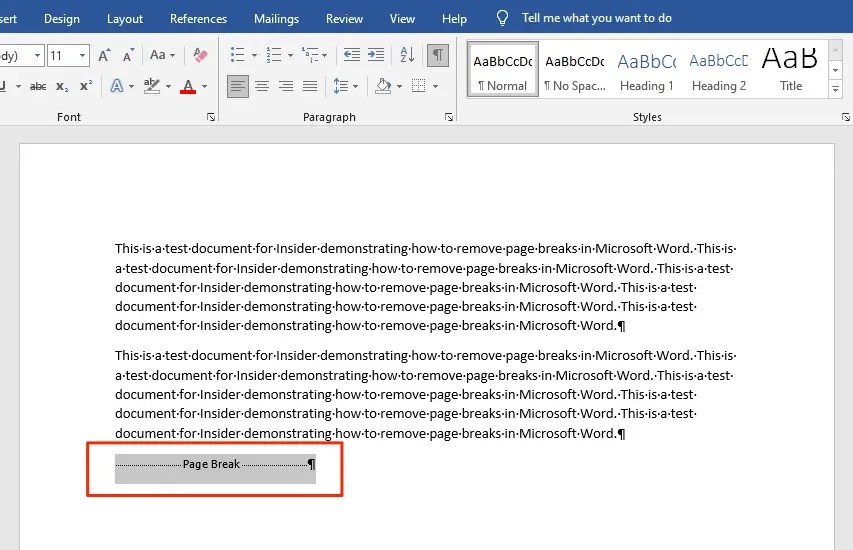Align text right
This screenshot has width=853, height=550.
point(286,86)
